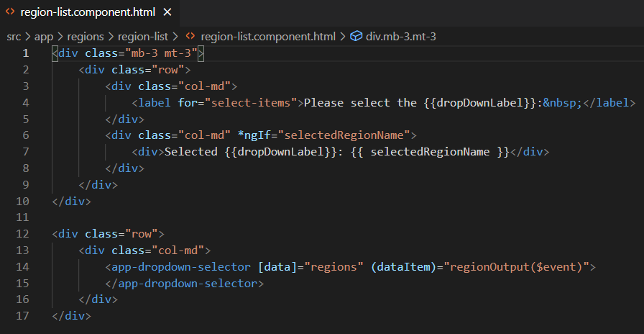Image resolution: width=644 pixels, height=334 pixels.
Task: Place cursor on the "select-items" attribute value
Action: (x=252, y=103)
